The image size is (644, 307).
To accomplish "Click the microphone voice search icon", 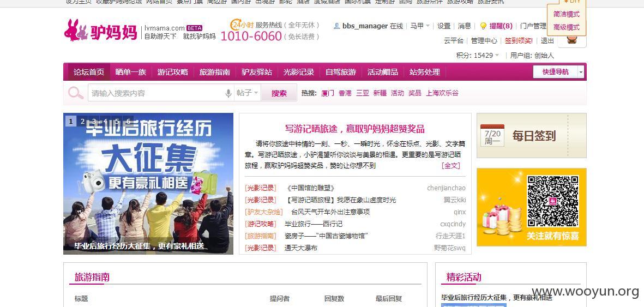I will tap(228, 93).
